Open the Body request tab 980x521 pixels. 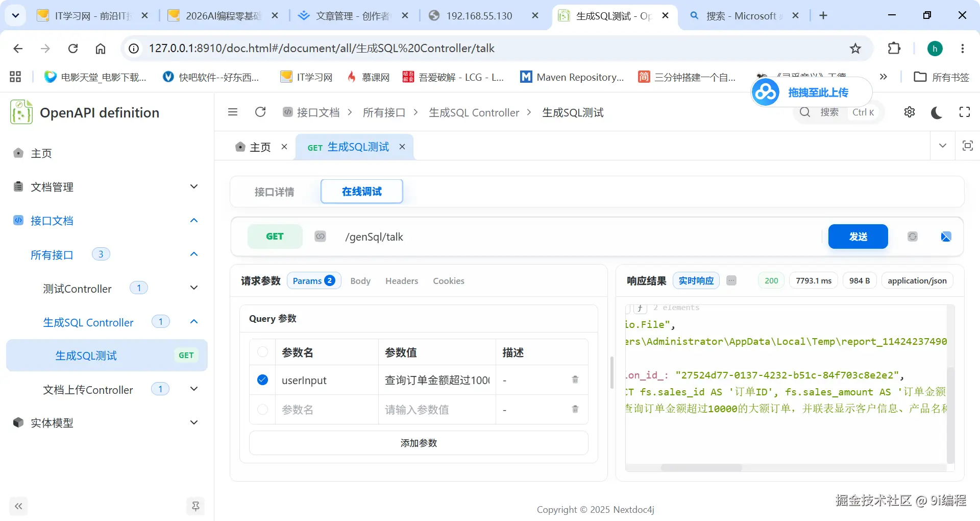coord(360,281)
